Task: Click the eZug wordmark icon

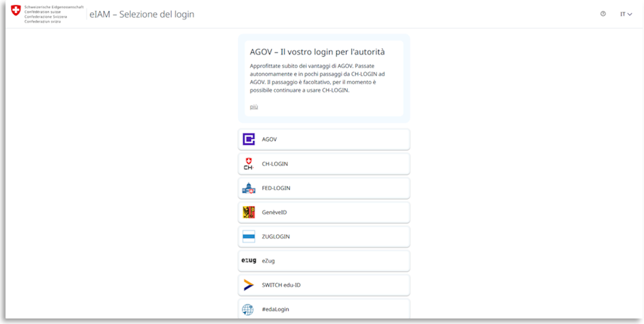Action: pyautogui.click(x=249, y=260)
